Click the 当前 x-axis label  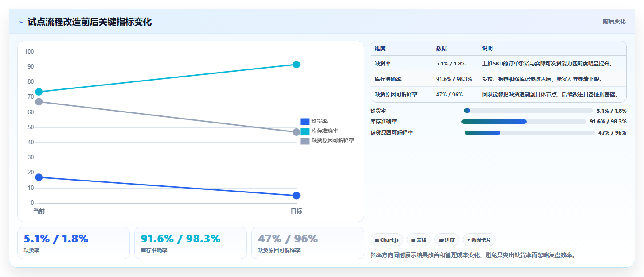point(39,212)
